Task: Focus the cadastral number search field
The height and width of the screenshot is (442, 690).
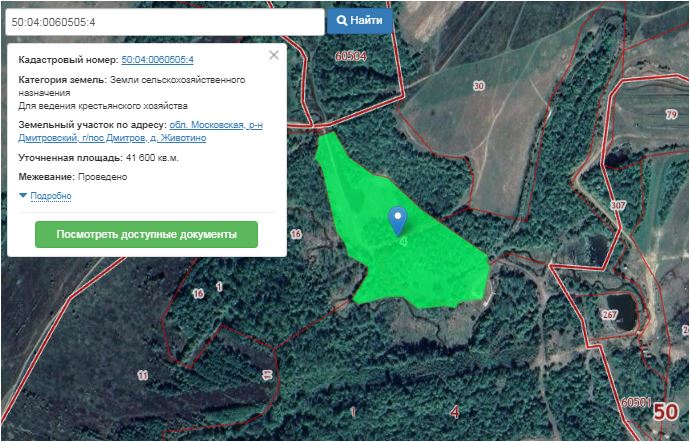Action: 163,21
